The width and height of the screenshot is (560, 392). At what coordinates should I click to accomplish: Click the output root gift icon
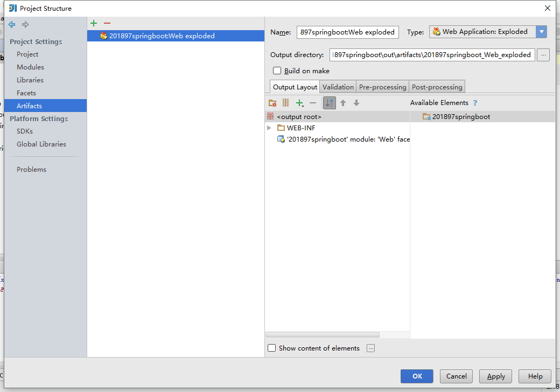[270, 116]
